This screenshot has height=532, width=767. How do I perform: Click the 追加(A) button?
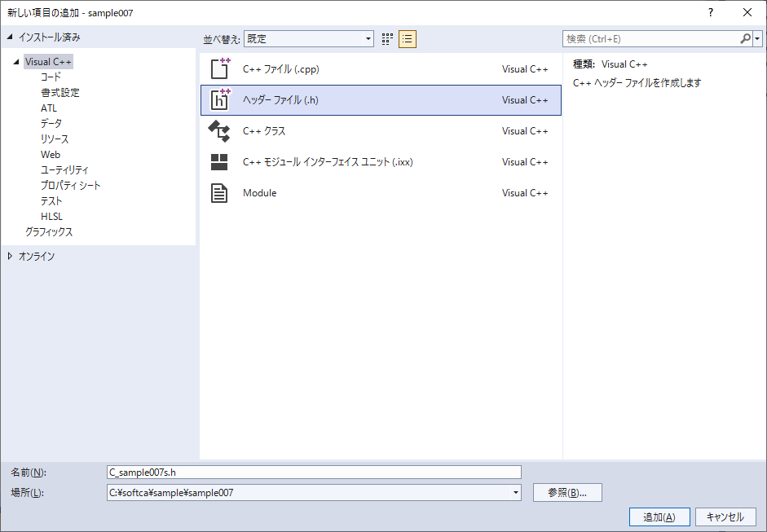[659, 517]
